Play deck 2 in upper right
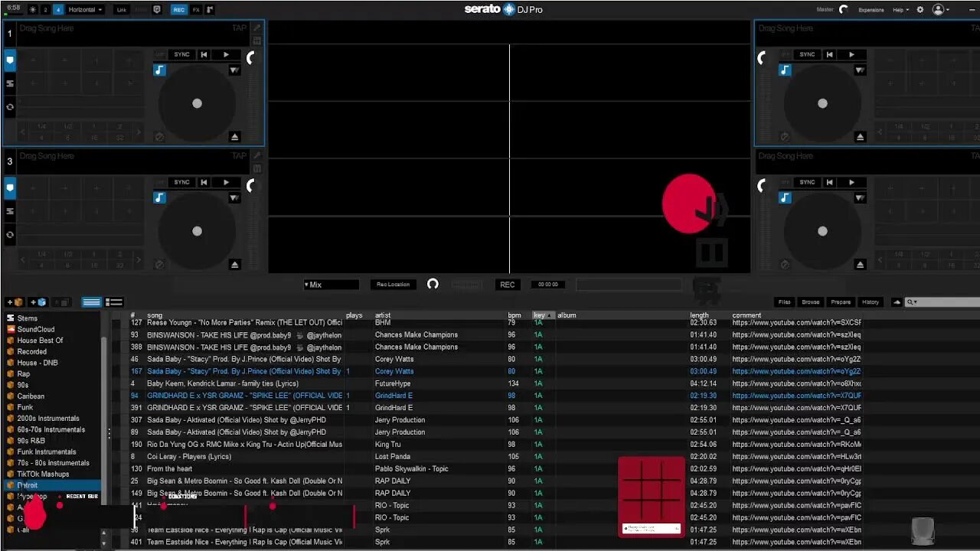 [851, 54]
